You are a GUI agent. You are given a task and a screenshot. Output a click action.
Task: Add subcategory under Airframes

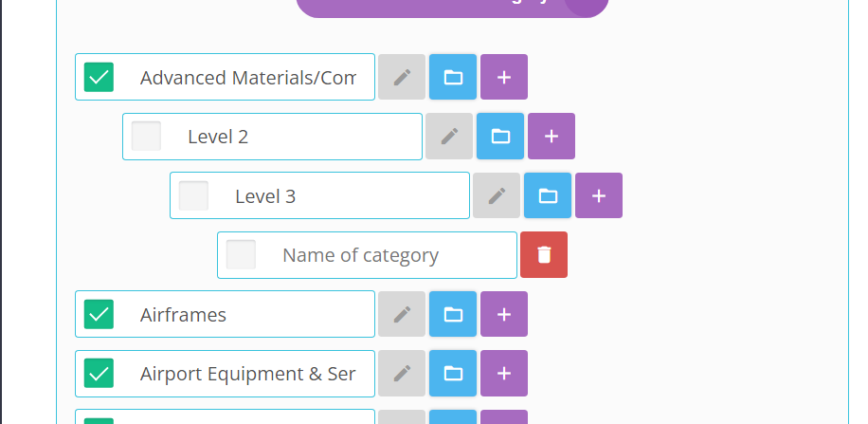point(504,314)
